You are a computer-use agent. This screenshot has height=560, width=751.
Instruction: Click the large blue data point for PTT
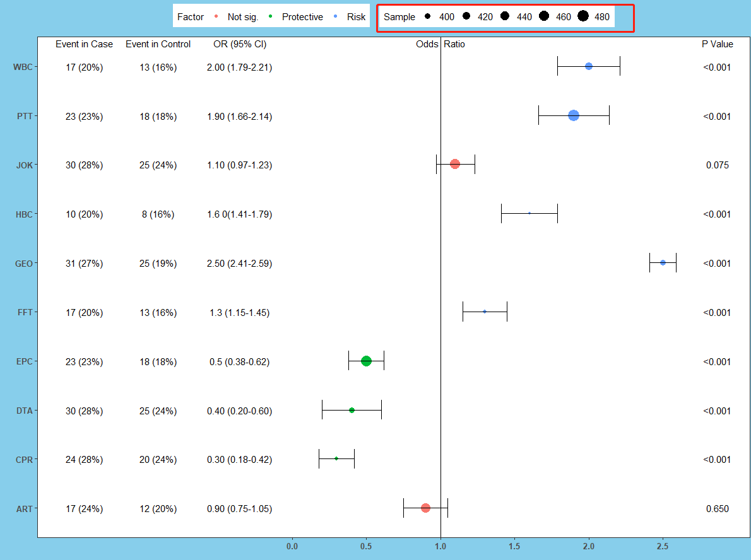[573, 115]
